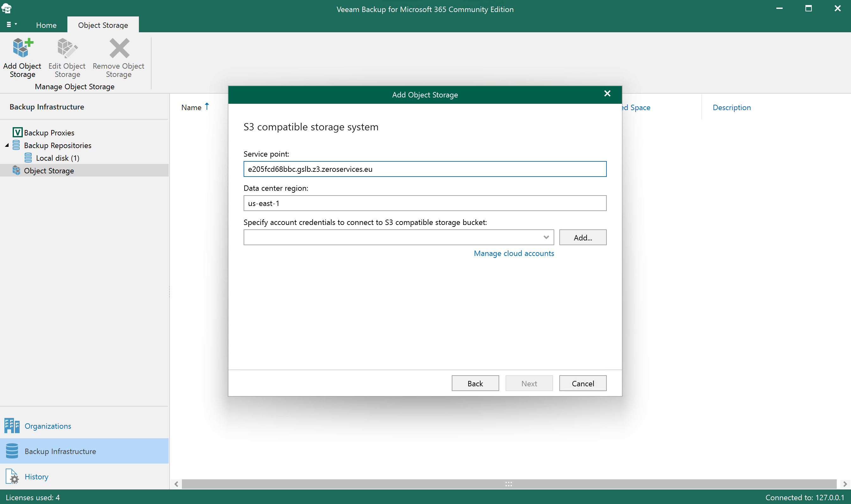
Task: Cancel the Add Object Storage wizard
Action: point(582,383)
